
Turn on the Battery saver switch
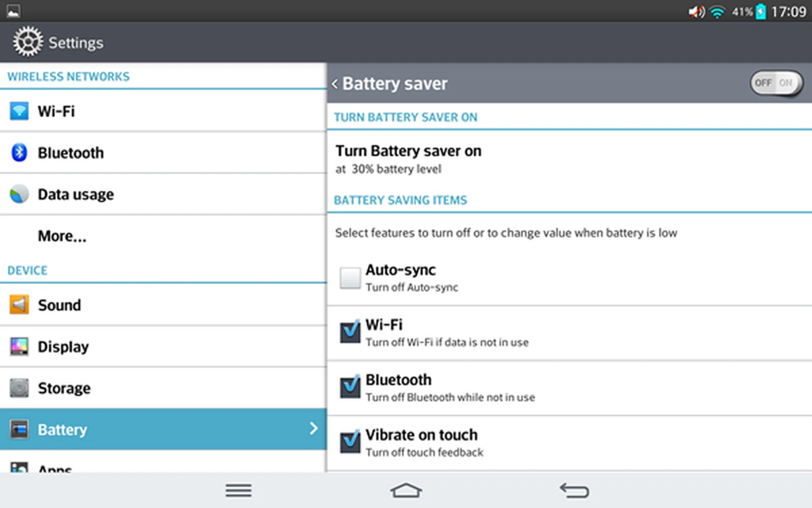pos(776,83)
